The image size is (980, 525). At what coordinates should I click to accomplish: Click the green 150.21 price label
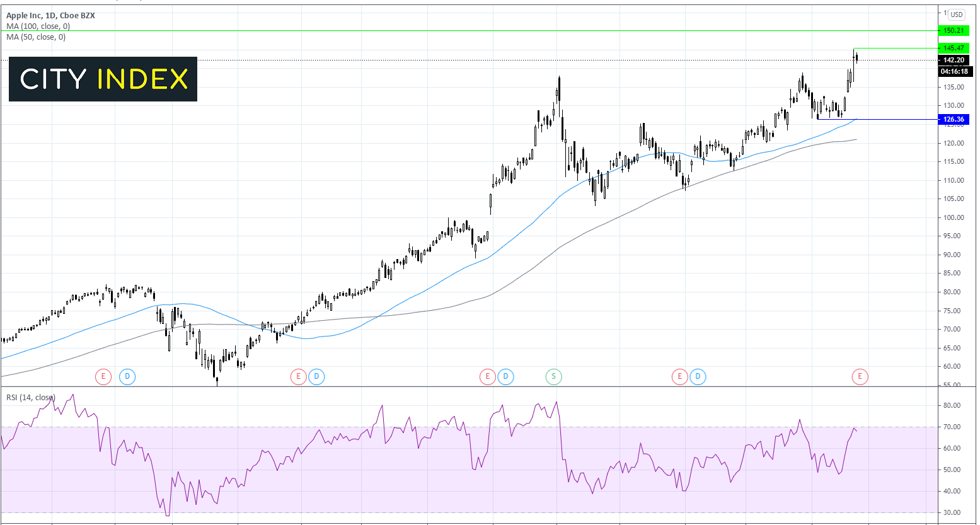(x=954, y=30)
